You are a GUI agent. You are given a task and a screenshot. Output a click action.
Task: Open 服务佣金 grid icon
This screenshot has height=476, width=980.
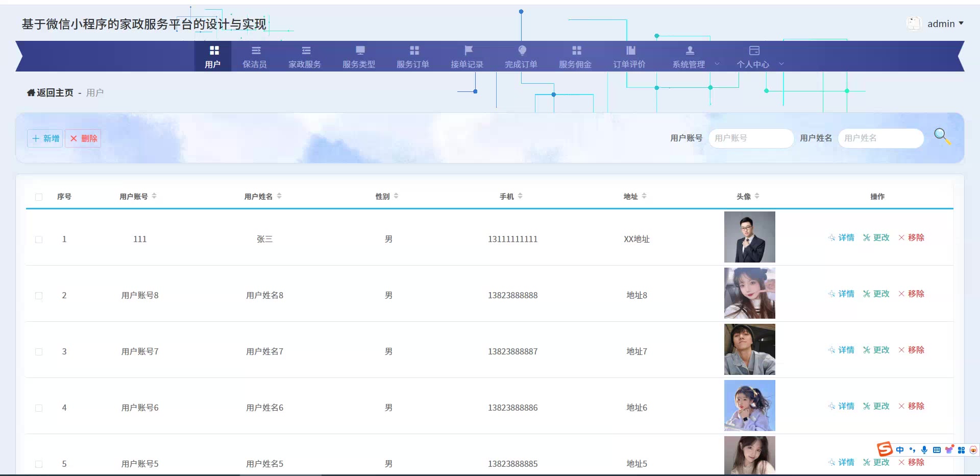(576, 51)
